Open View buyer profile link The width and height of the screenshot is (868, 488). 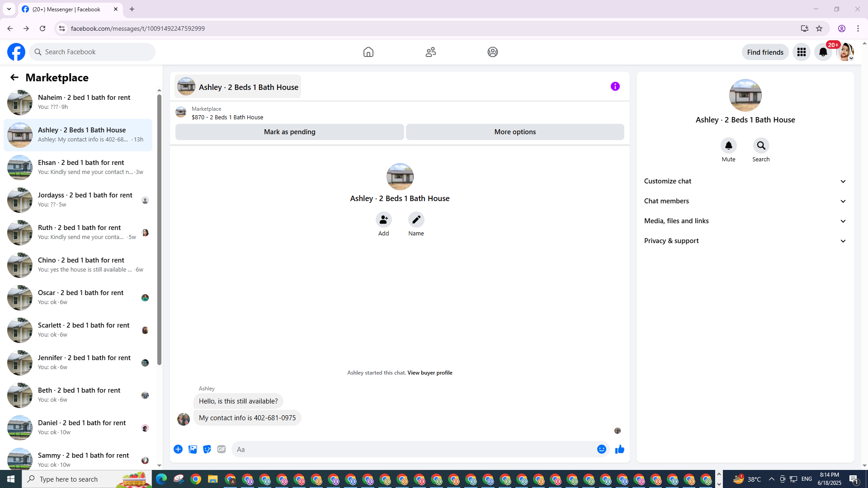430,373
